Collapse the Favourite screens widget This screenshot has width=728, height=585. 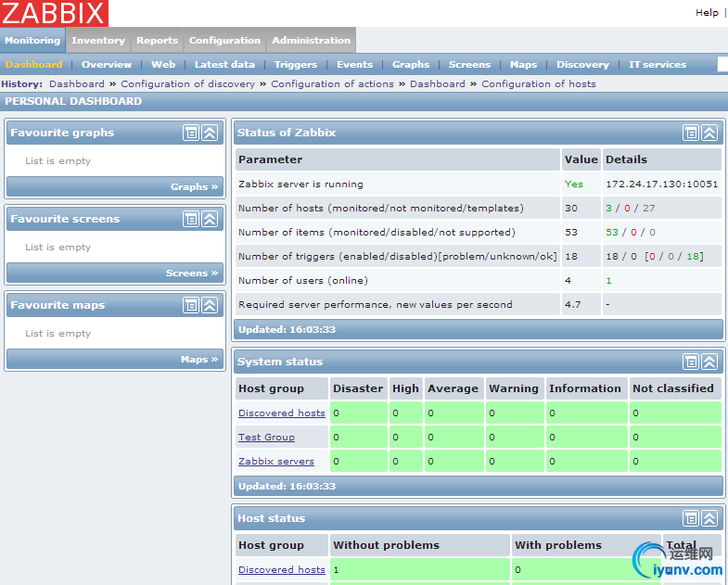pyautogui.click(x=210, y=219)
